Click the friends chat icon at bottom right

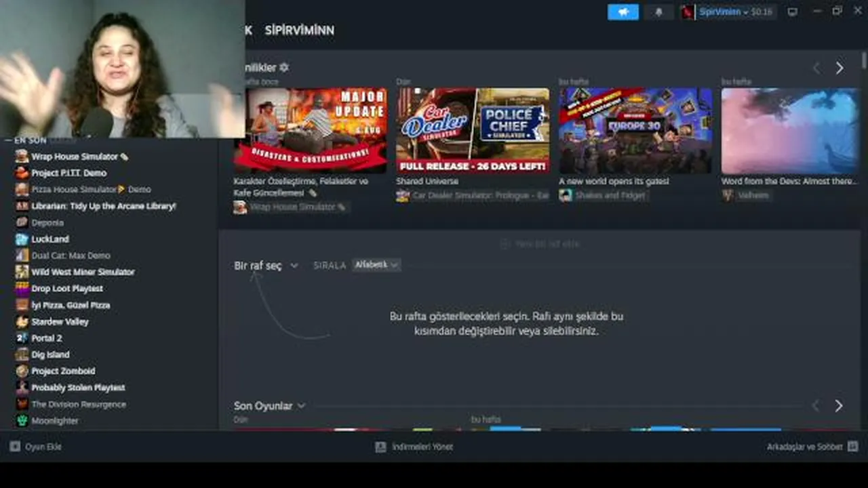(x=852, y=447)
